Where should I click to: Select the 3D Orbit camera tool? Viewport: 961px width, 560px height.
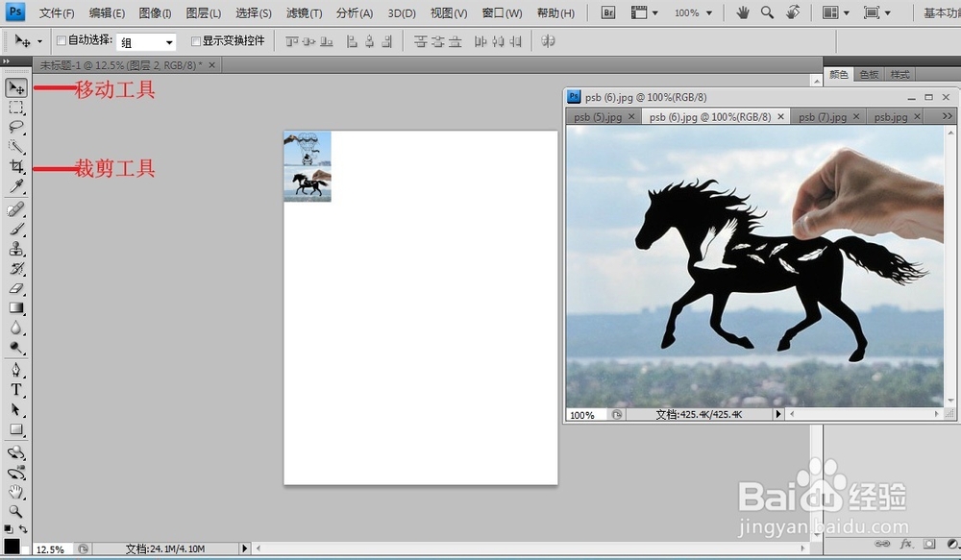pyautogui.click(x=16, y=473)
